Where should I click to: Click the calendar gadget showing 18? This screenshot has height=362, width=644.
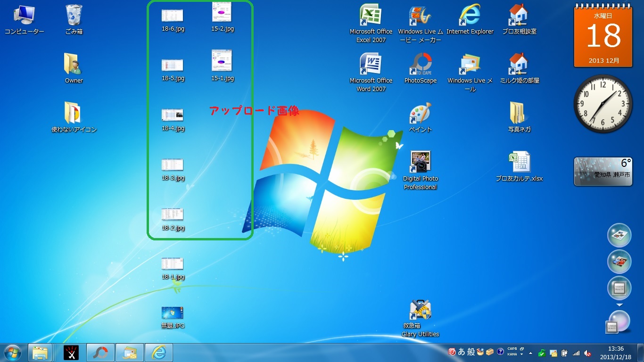pos(603,36)
